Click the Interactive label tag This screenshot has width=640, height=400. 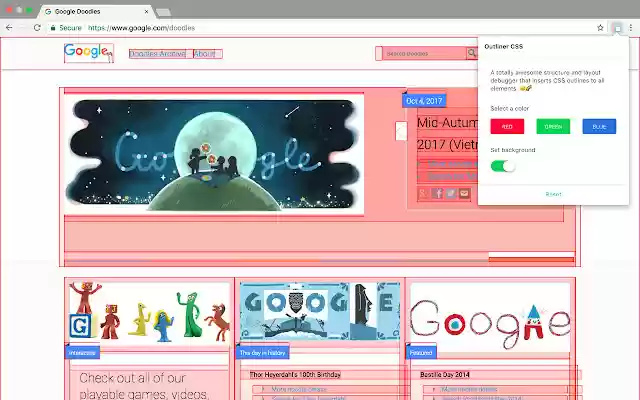pos(82,353)
